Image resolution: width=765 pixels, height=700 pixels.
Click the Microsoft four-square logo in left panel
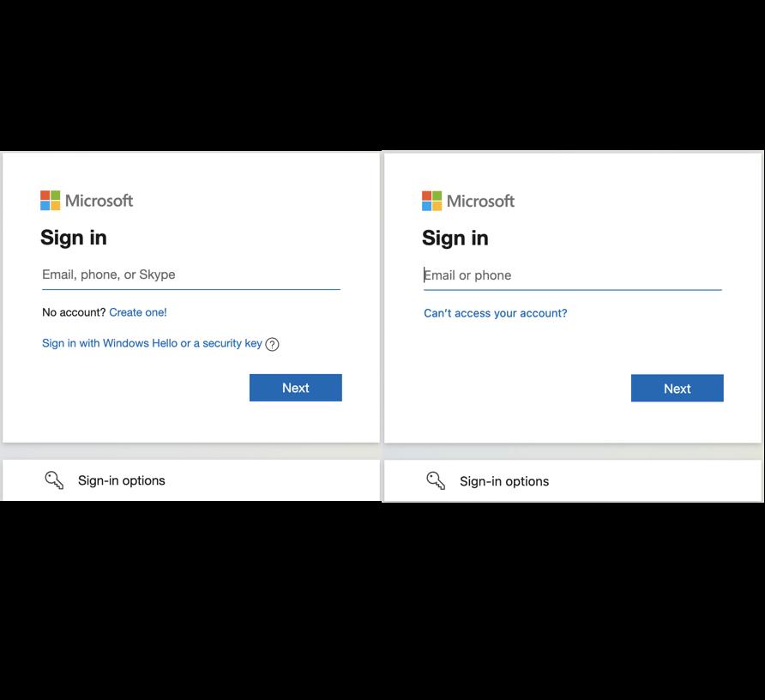[x=51, y=201]
